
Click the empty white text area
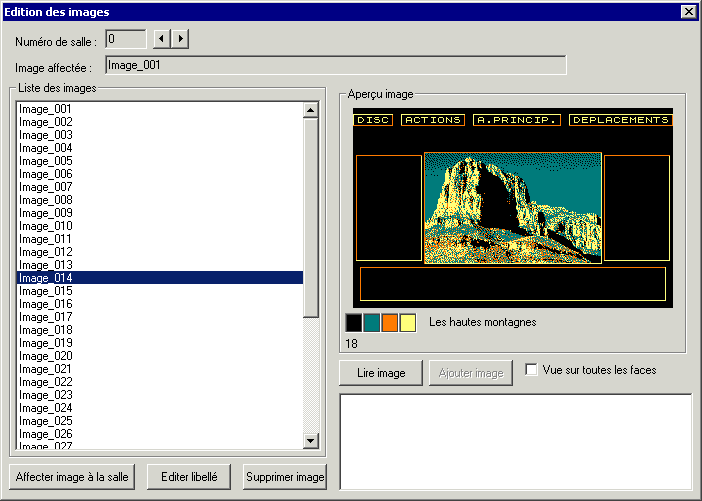tap(516, 442)
